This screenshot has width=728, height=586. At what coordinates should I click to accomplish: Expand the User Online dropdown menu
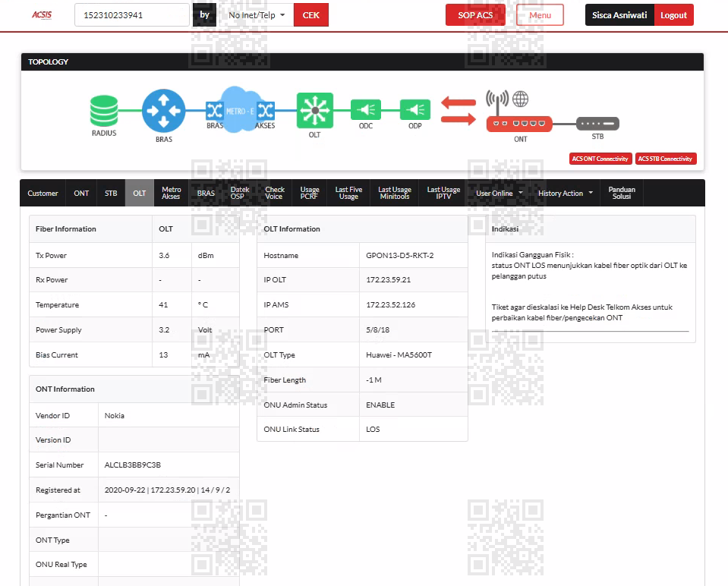click(499, 193)
